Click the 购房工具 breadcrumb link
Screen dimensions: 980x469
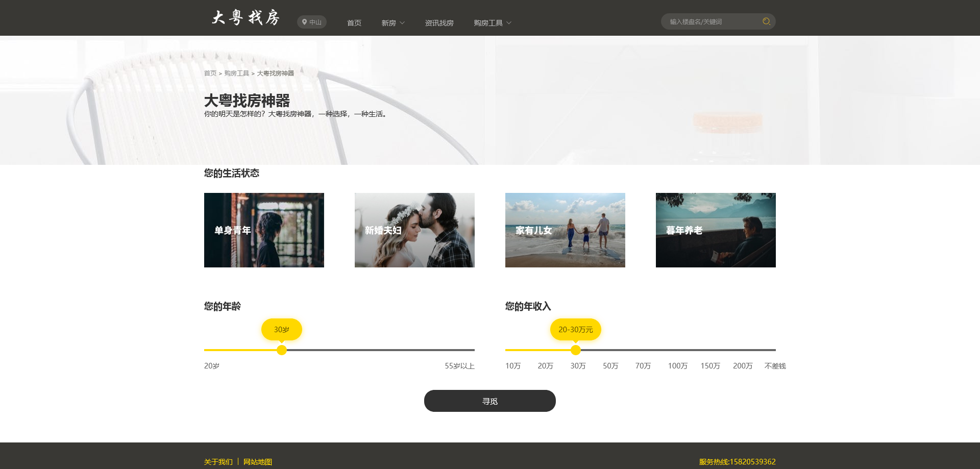click(237, 72)
